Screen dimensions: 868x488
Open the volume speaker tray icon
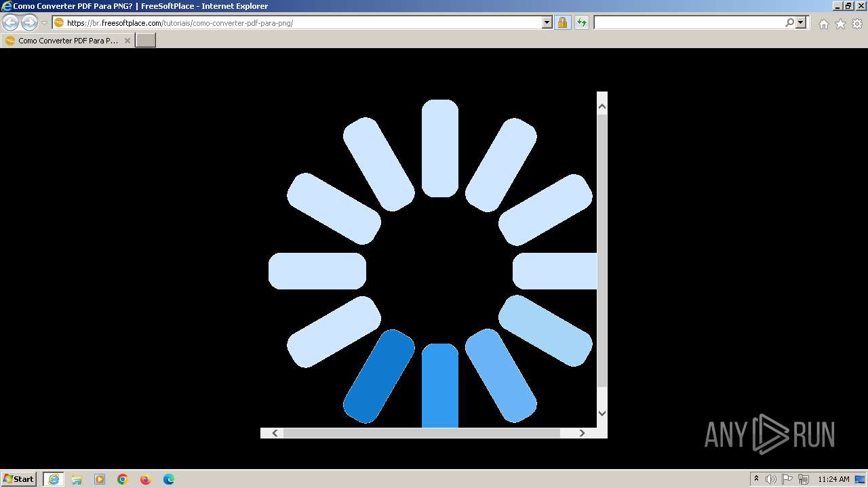tap(771, 479)
